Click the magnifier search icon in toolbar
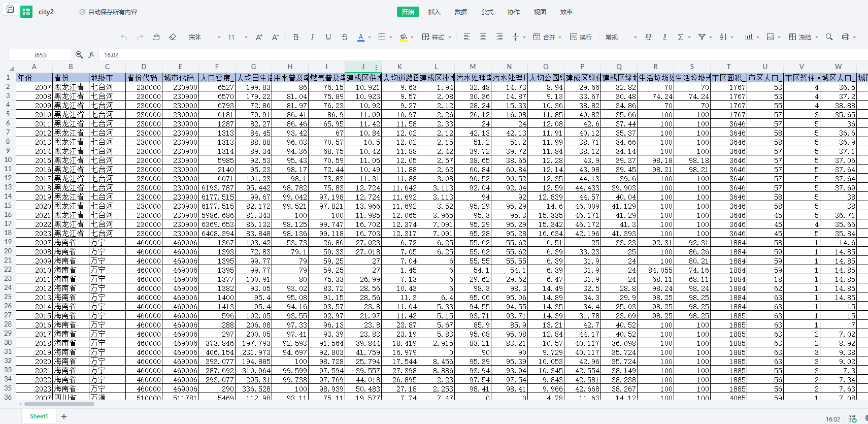 tap(829, 37)
